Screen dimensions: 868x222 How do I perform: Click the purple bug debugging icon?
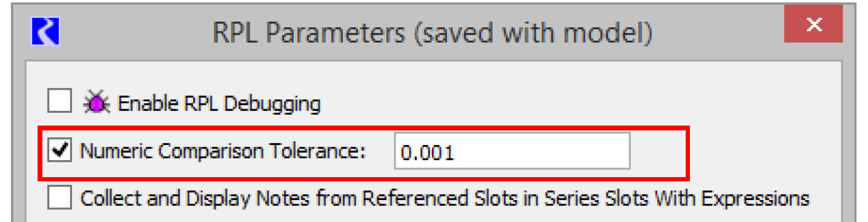tap(97, 103)
